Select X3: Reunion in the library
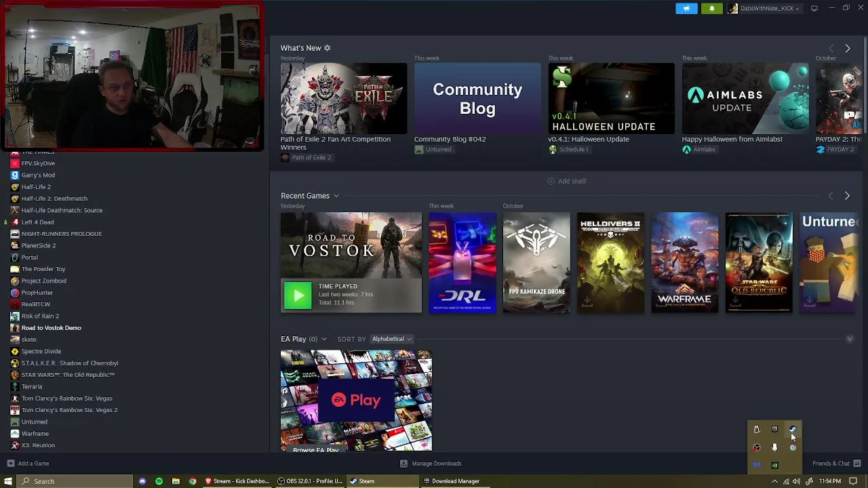The height and width of the screenshot is (488, 868). pyautogui.click(x=37, y=445)
